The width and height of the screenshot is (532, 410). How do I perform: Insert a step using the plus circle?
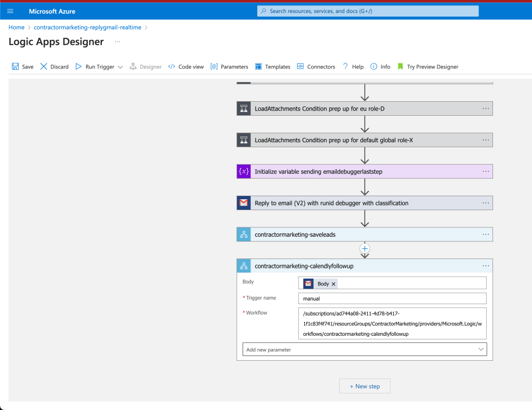pyautogui.click(x=365, y=249)
